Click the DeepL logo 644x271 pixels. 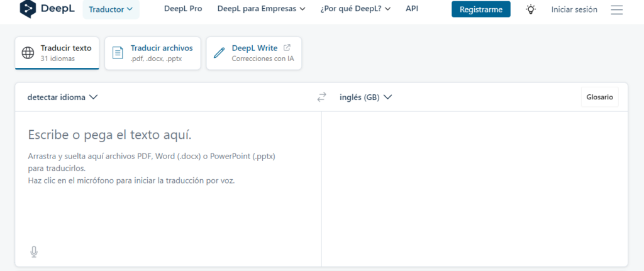[47, 9]
